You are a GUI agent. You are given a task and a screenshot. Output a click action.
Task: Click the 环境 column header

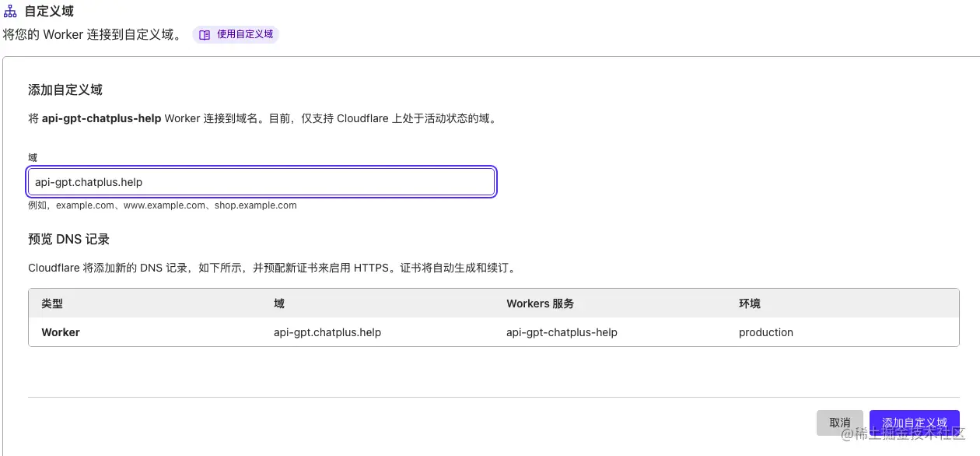pyautogui.click(x=750, y=303)
